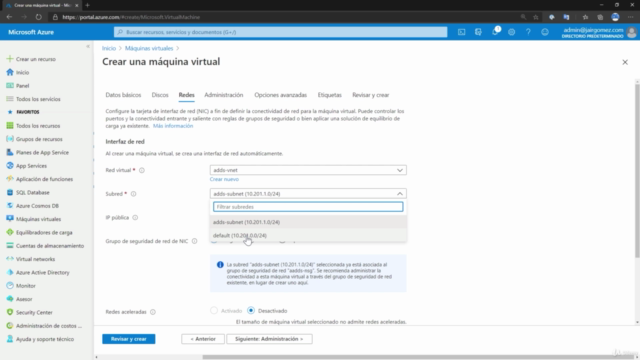This screenshot has height=360, width=640.
Task: Click the Filtrar subredes filter field
Action: (308, 207)
